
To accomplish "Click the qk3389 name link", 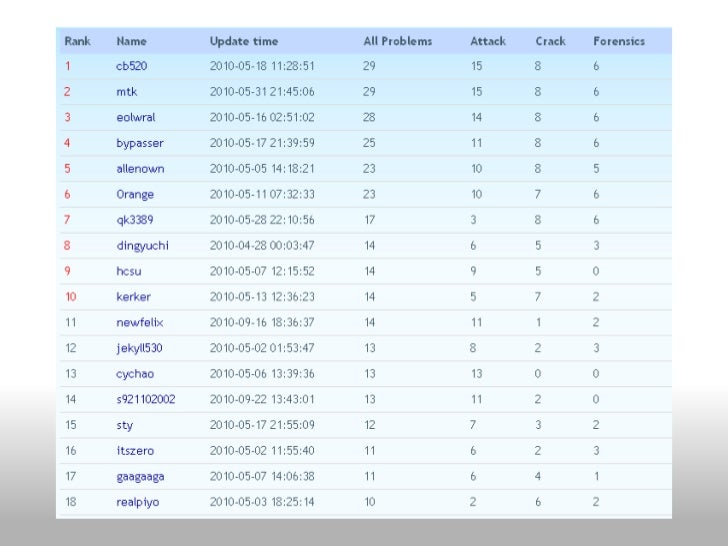I will [135, 220].
